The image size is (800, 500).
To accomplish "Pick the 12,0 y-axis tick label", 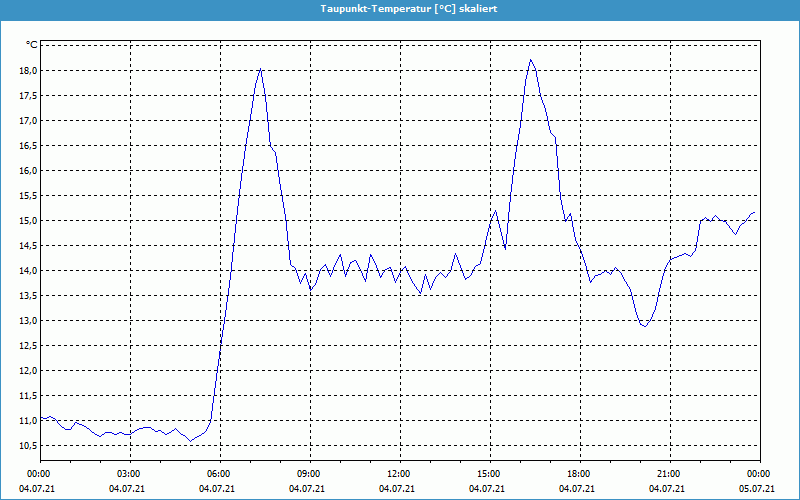I will tap(27, 371).
